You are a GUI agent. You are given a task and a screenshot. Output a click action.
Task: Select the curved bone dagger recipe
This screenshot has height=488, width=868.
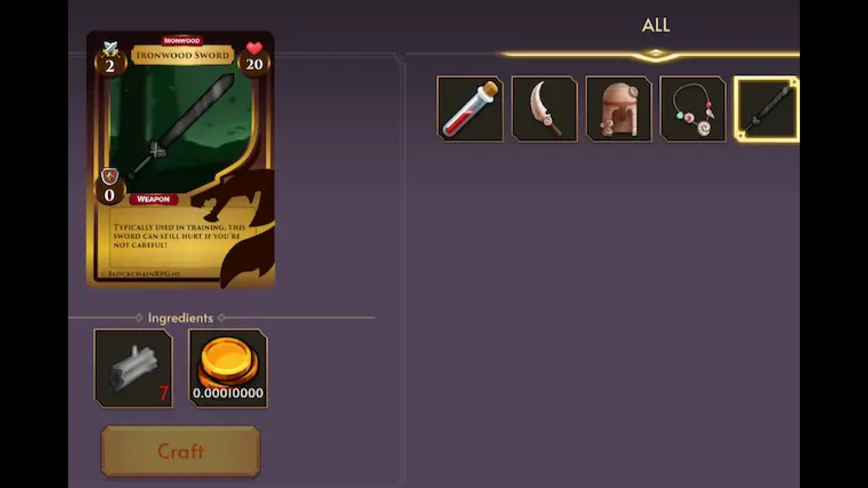pyautogui.click(x=544, y=109)
